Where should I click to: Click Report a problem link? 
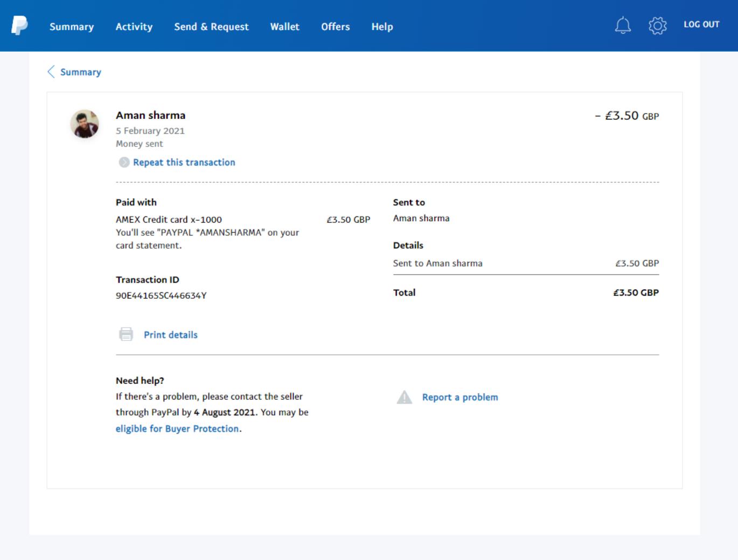pos(460,397)
